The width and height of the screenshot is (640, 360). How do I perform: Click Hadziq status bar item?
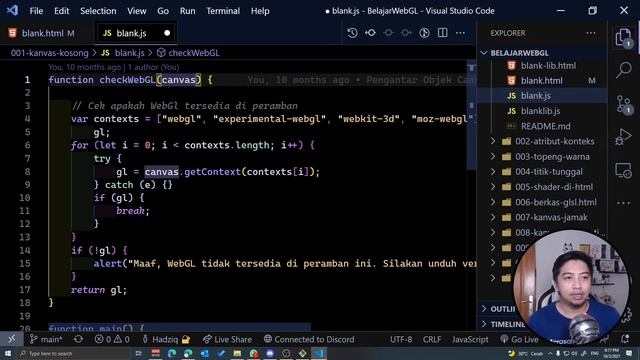click(166, 339)
